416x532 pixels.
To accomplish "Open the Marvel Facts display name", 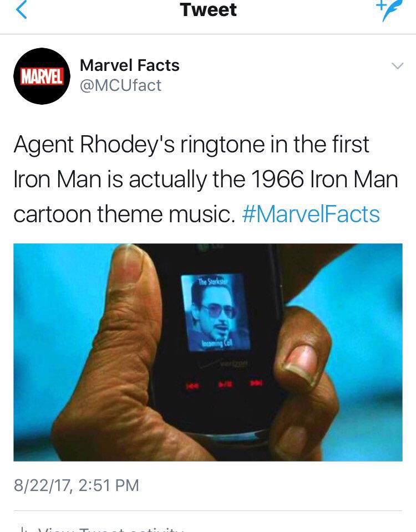I will click(x=129, y=65).
